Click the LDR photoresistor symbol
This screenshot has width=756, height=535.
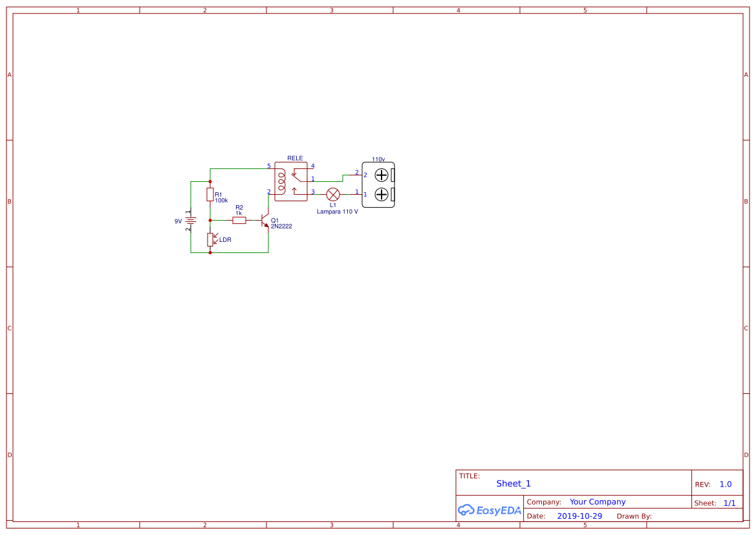pos(211,239)
